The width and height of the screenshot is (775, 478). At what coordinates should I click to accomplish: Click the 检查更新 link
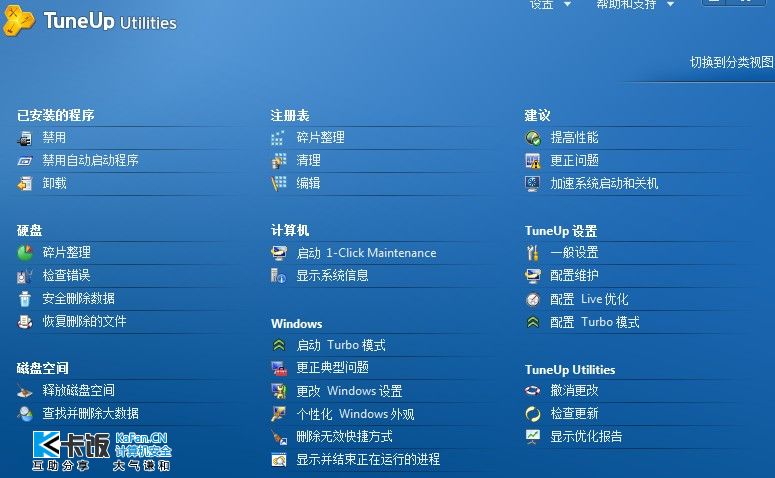[x=574, y=414]
